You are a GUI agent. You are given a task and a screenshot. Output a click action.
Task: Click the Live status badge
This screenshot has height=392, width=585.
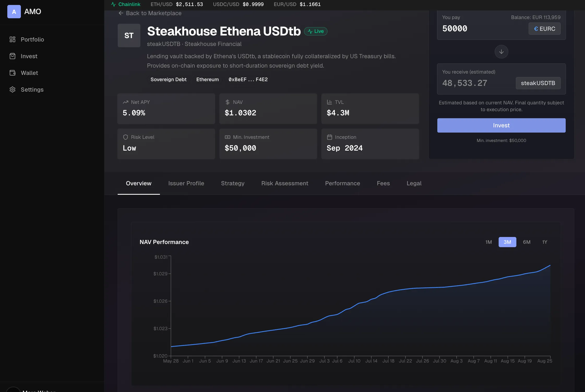[316, 31]
